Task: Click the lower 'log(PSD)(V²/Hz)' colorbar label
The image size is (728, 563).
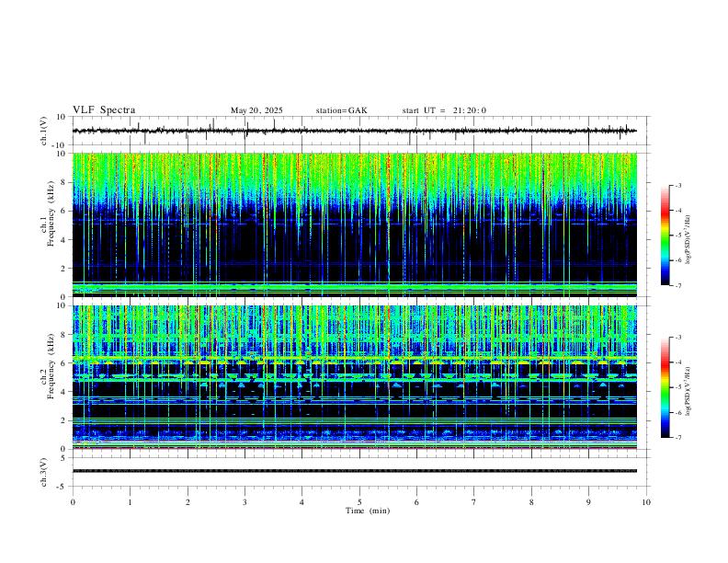Action: tap(688, 391)
